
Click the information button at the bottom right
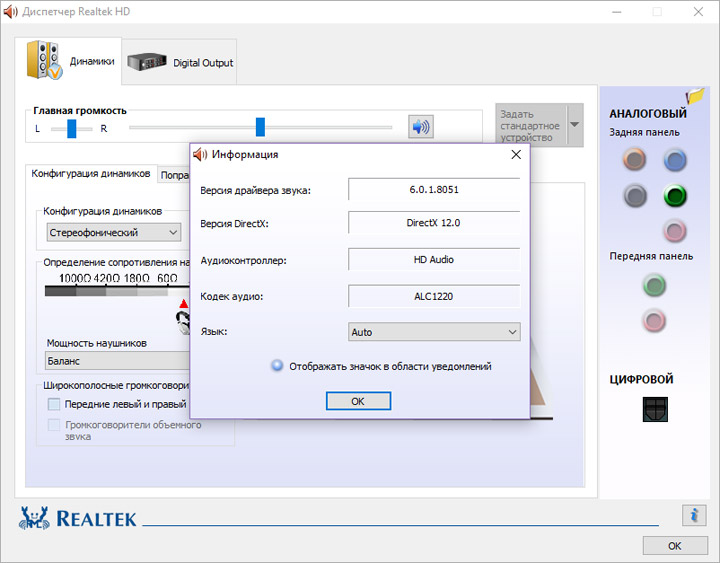tap(694, 515)
